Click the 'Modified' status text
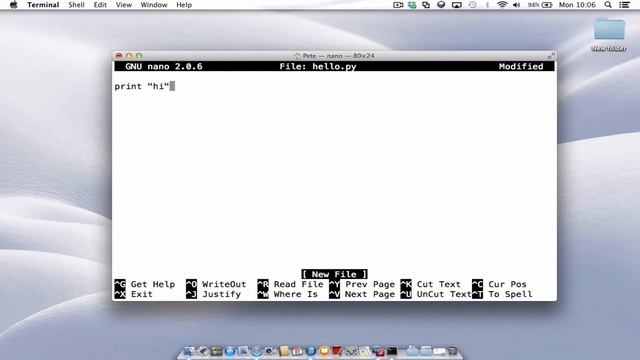Screen dimensions: 640x360 (521, 67)
